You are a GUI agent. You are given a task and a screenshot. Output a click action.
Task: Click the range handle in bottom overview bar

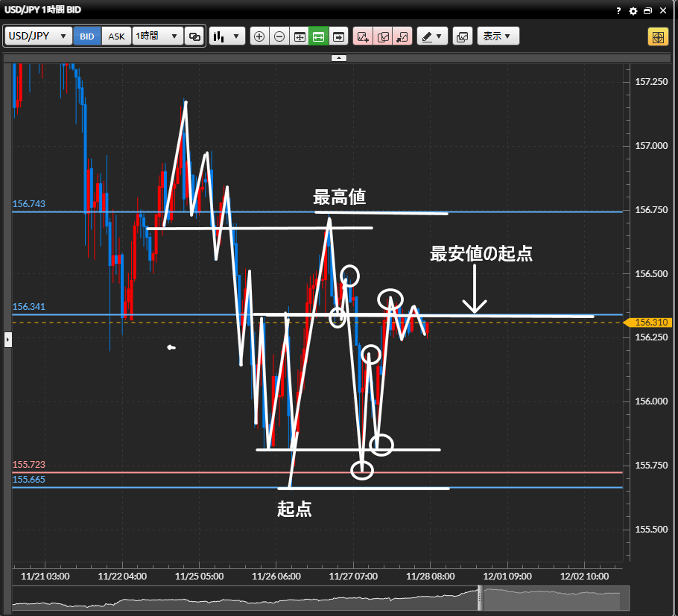tap(481, 597)
